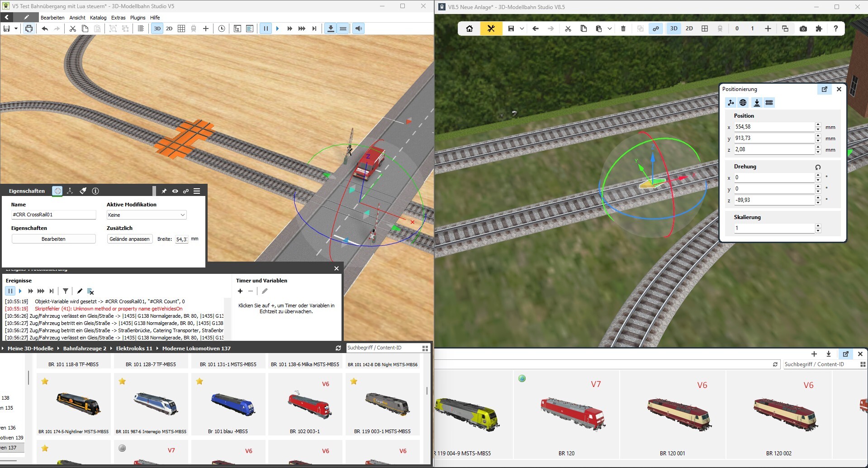
Task: Click the Bearbeiten button under Eigenschaften
Action: coord(53,239)
